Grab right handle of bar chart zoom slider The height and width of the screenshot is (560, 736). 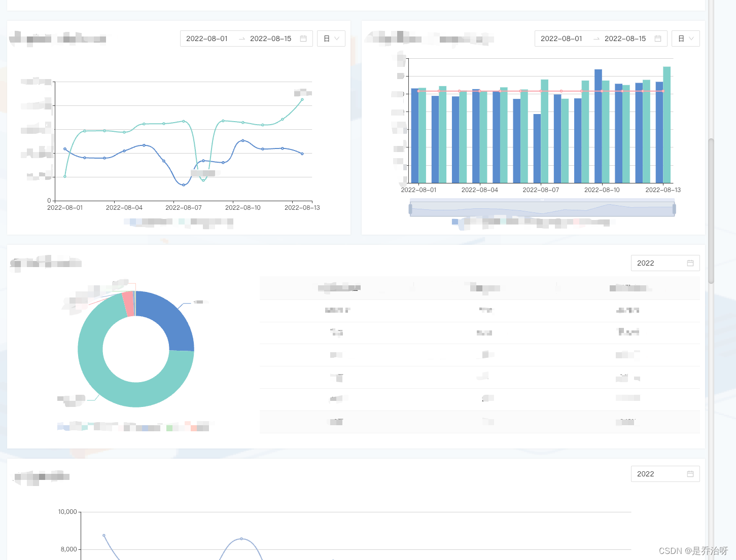pyautogui.click(x=674, y=209)
